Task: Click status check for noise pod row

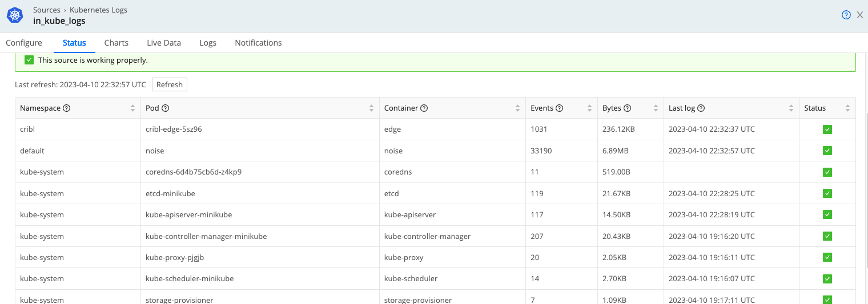Action: [x=827, y=151]
